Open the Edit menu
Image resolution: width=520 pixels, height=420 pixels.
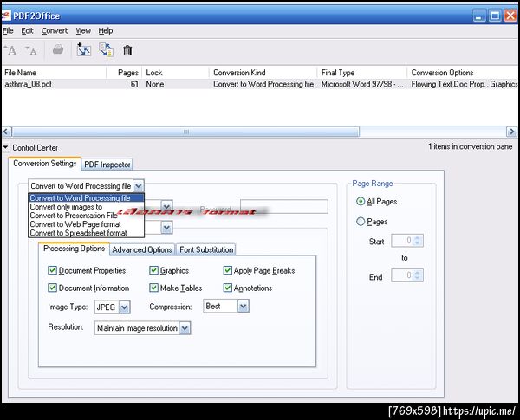click(x=27, y=31)
